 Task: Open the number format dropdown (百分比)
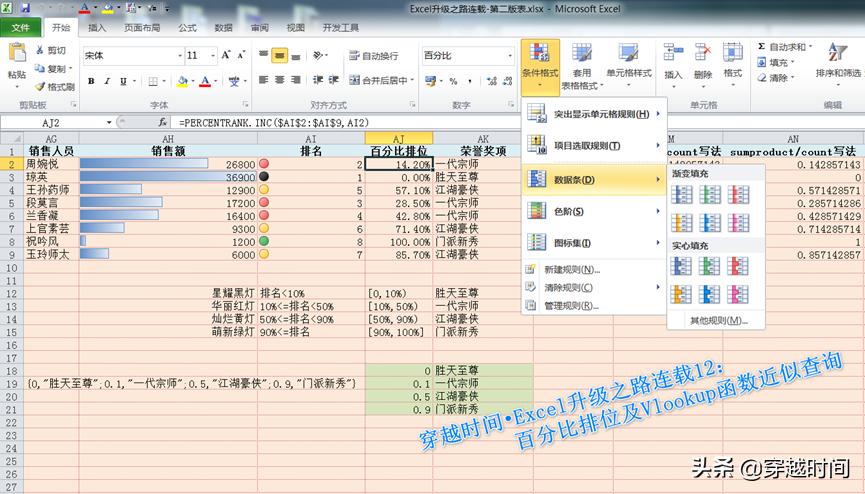click(510, 56)
